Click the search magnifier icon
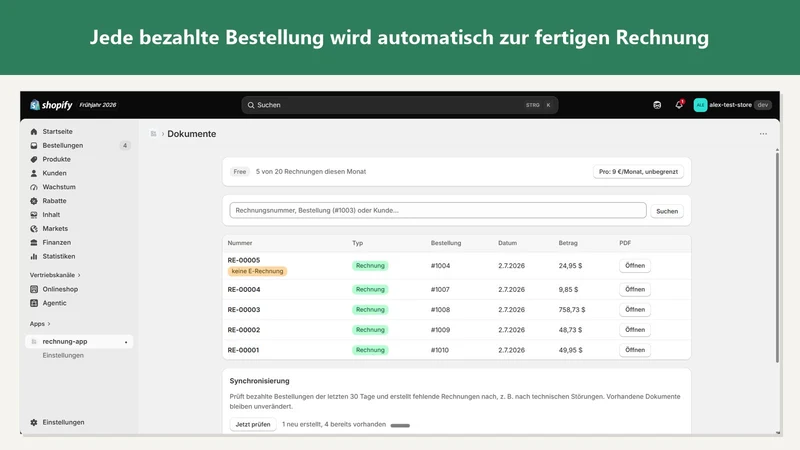This screenshot has width=800, height=450. (251, 105)
